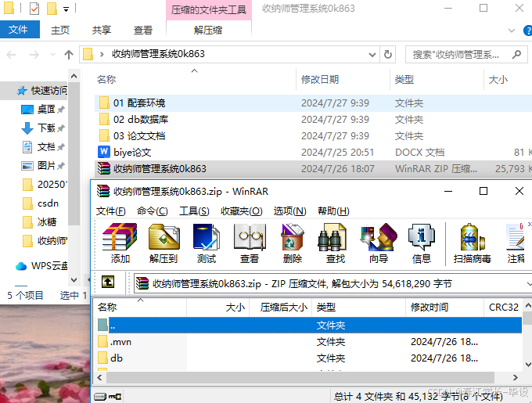Expand the Explorer ribbon chevron

pyautogui.click(x=512, y=31)
